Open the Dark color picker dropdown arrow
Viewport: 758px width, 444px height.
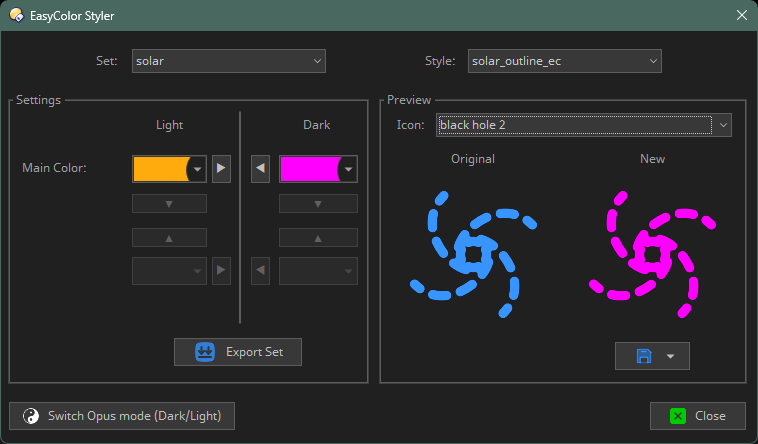[x=348, y=169]
